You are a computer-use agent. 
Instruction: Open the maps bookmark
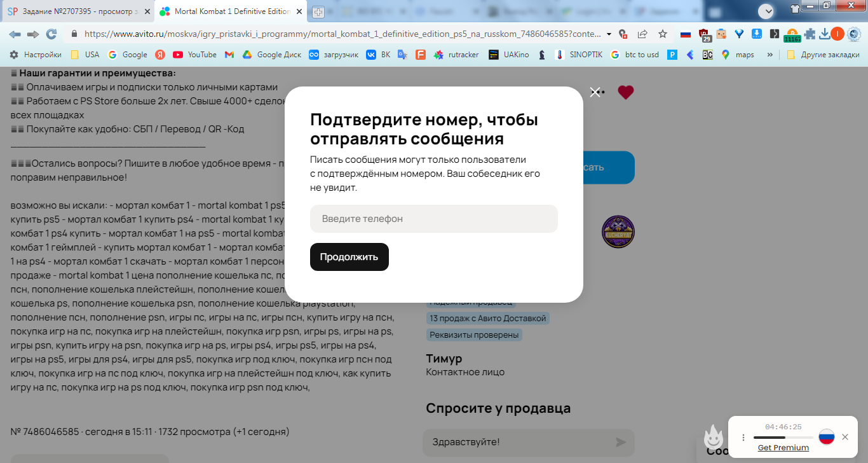click(738, 55)
